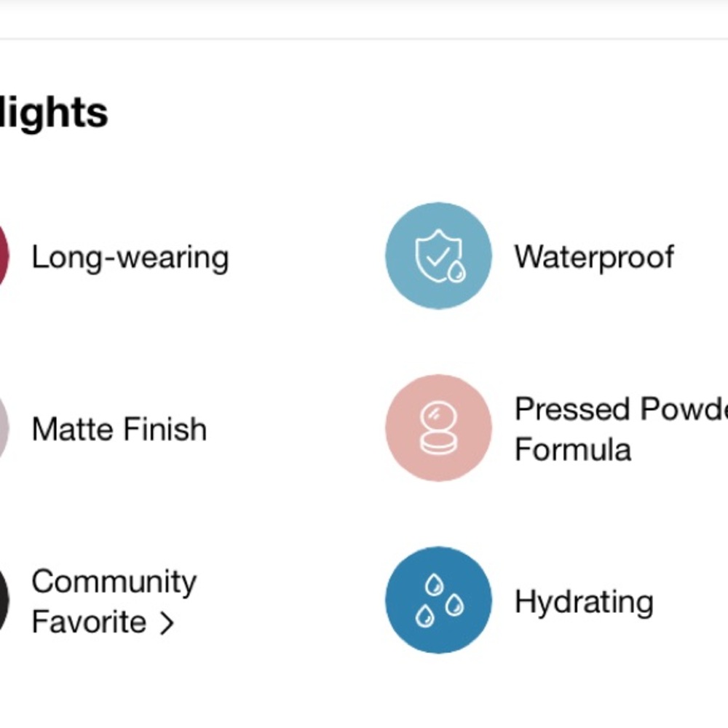Click the Highlights section heading

pos(54,114)
